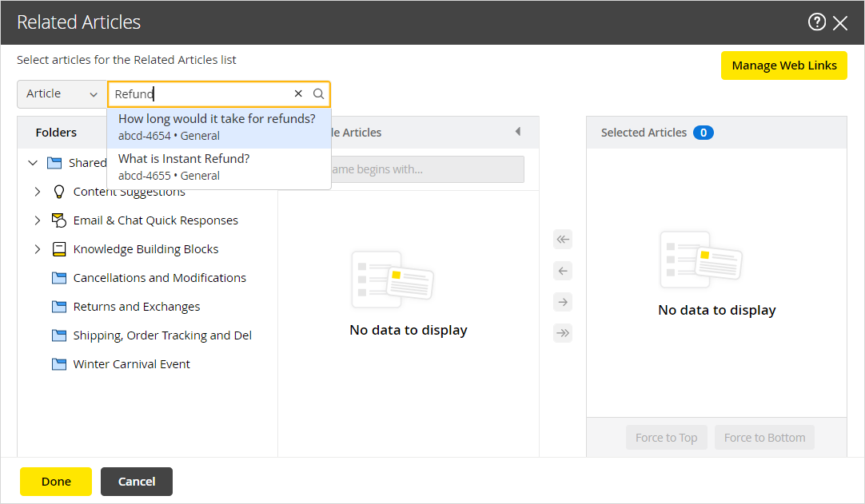Click the move all right arrow
Screen dimensions: 865x504
pos(563,333)
